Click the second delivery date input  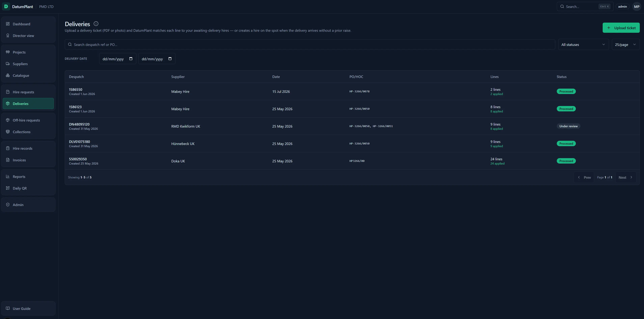pos(157,59)
